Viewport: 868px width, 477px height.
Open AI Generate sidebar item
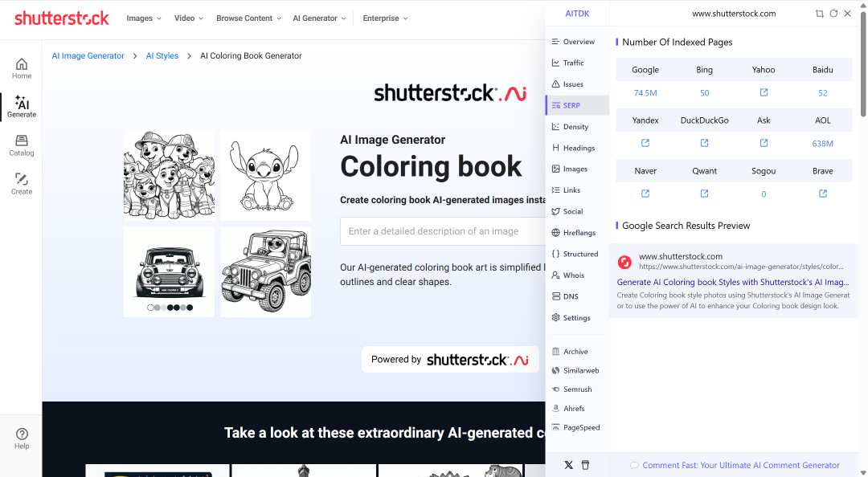[22, 107]
